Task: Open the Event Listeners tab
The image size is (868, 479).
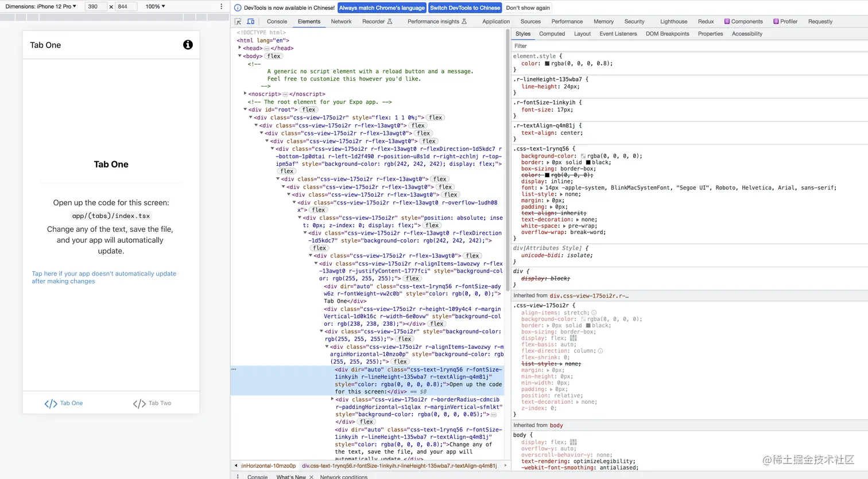Action: [618, 34]
